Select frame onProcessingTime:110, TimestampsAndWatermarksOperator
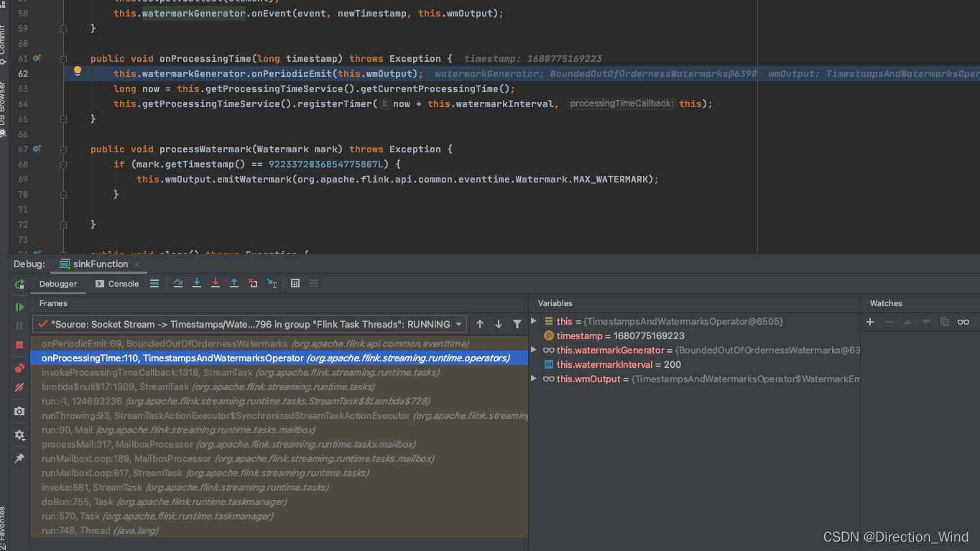The height and width of the screenshot is (551, 980). coord(279,358)
